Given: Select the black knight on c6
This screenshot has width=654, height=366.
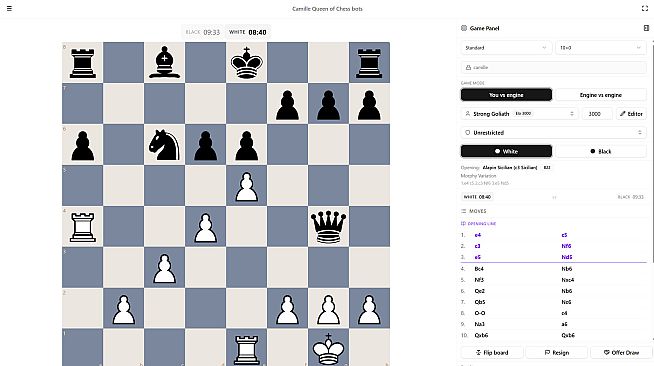Looking at the screenshot, I should 164,145.
